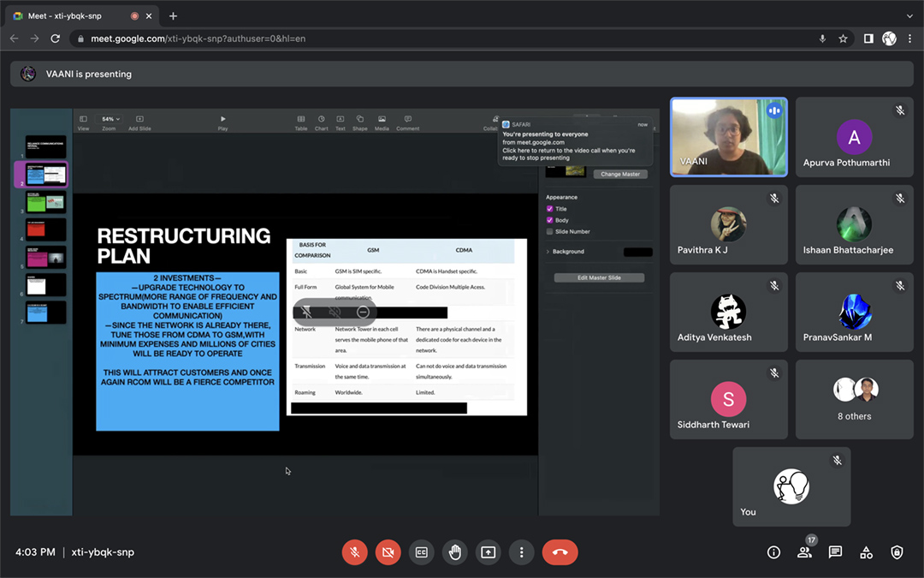Screen dimensions: 924x578
Task: Select the Meet browser tab
Action: tap(77, 15)
